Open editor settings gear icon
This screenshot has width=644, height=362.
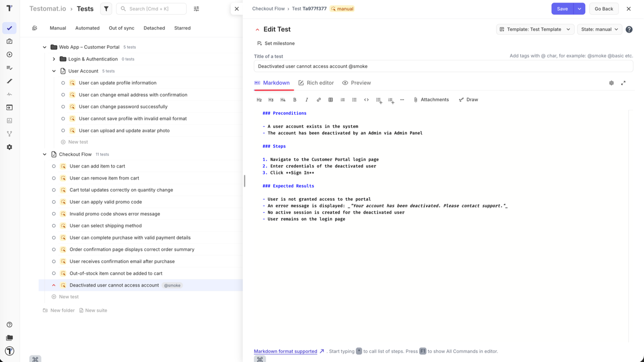pos(611,83)
